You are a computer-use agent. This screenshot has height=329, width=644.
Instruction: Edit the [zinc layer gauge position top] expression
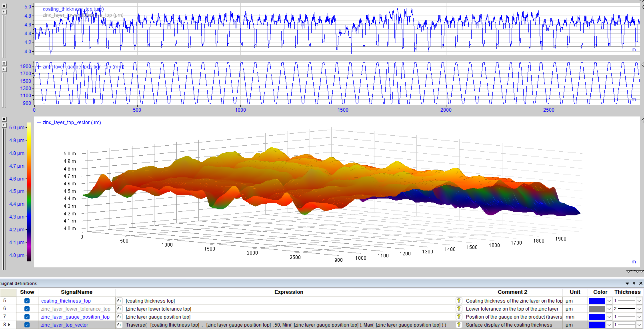point(290,317)
